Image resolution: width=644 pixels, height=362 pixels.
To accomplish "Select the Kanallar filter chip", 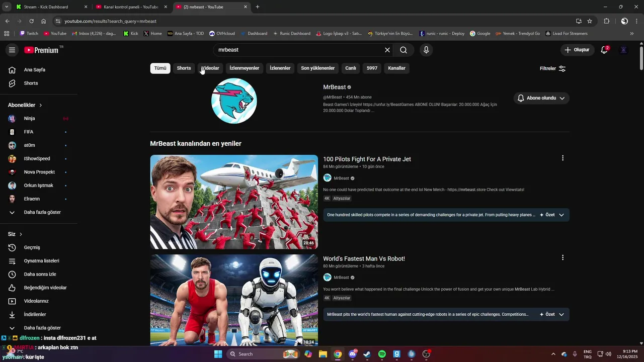I will click(x=396, y=68).
